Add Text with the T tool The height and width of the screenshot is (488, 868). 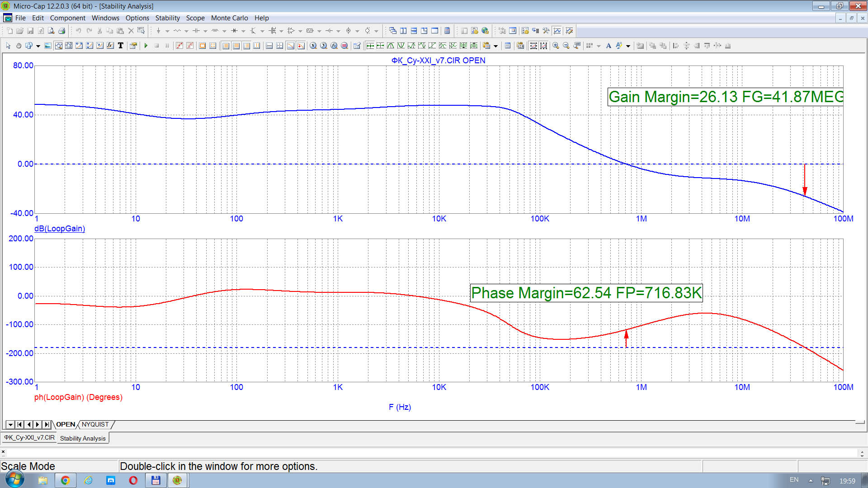[121, 46]
